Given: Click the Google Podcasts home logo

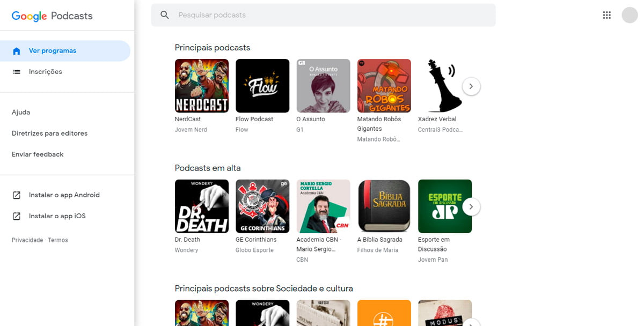Looking at the screenshot, I should (x=51, y=16).
